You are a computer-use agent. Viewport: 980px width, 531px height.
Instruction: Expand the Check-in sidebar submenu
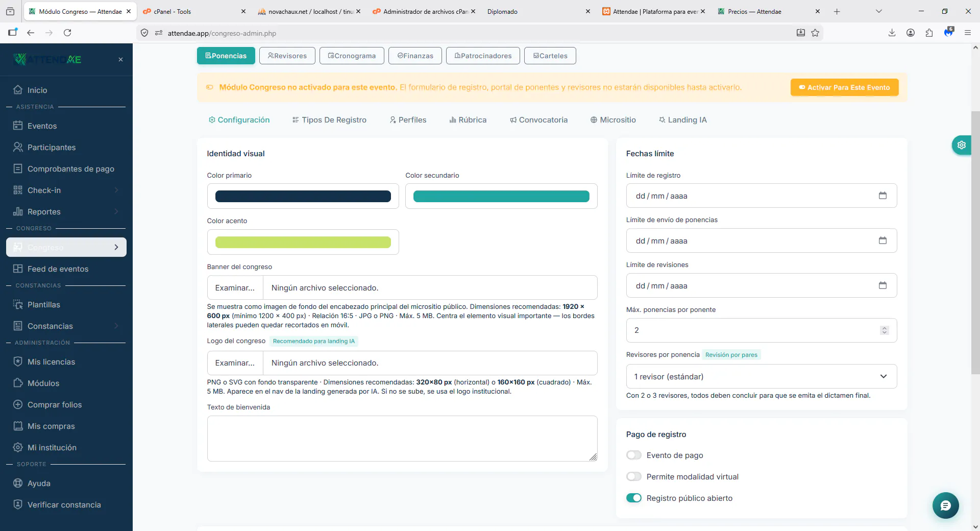[x=66, y=190]
